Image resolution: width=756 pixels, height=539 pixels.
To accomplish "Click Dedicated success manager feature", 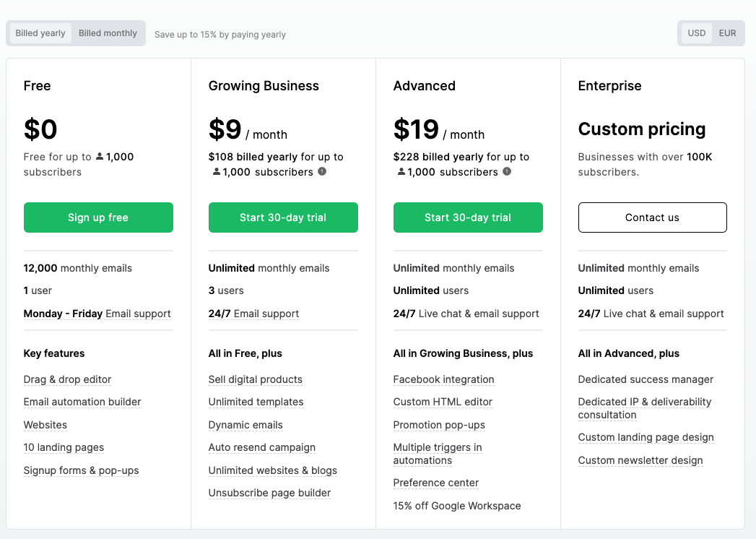I will point(646,379).
